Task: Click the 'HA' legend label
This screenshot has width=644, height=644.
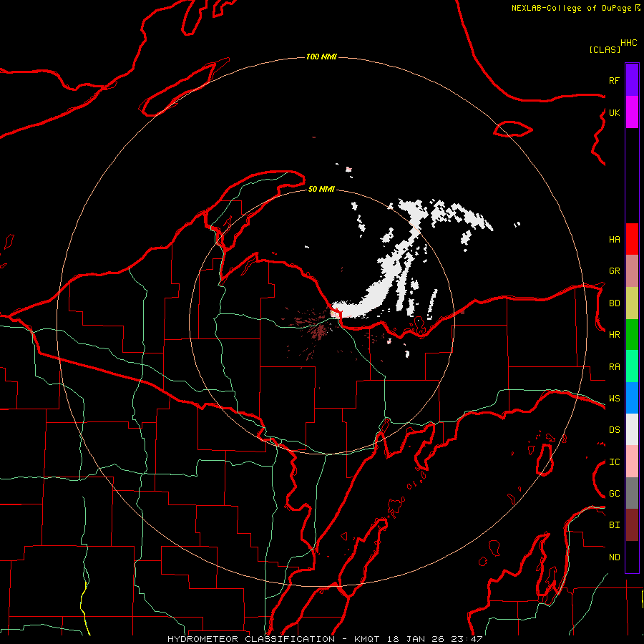Action: click(614, 240)
